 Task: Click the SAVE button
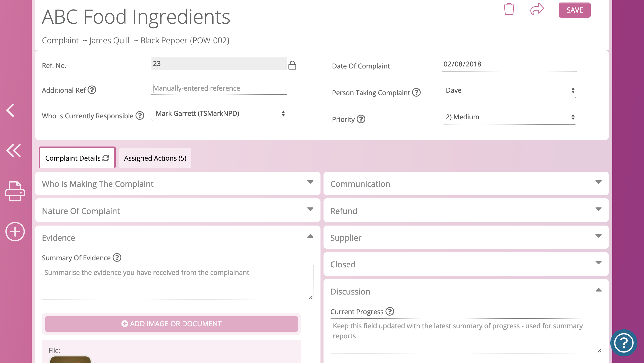click(x=575, y=10)
